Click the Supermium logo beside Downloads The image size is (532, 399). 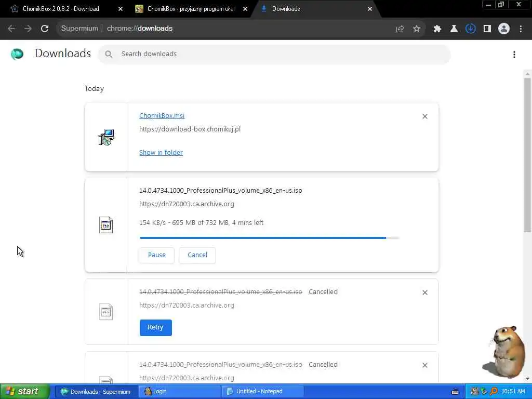coord(17,54)
